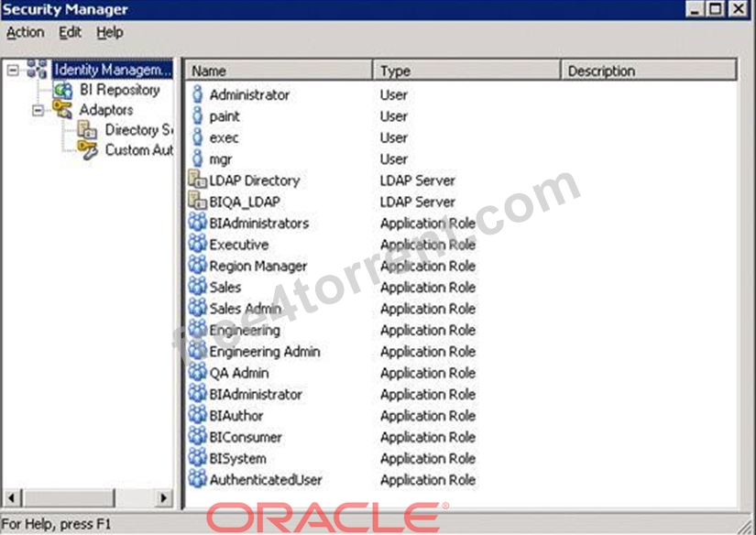
Task: Click the Adaptors key icon
Action: tap(62, 109)
